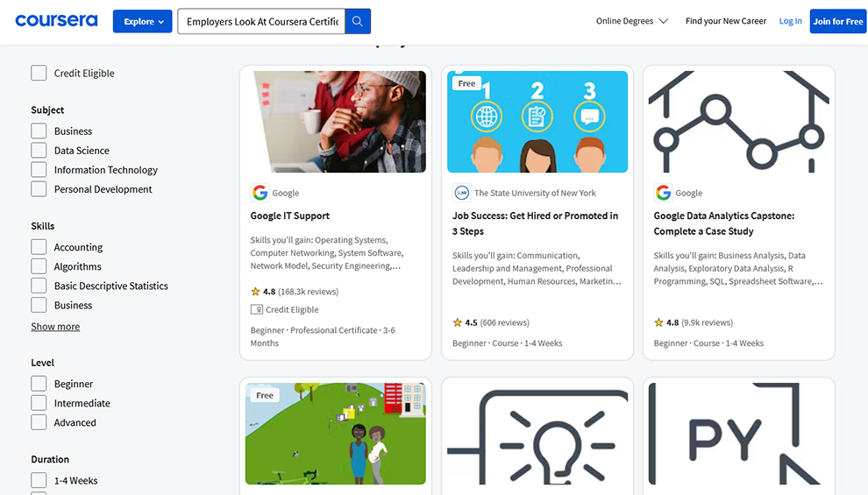Enable the 1-4 Weeks duration filter
The width and height of the screenshot is (868, 495).
point(39,481)
